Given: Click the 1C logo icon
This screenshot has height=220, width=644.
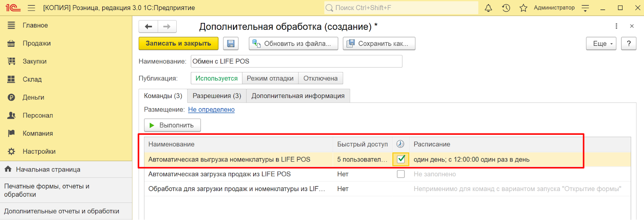Looking at the screenshot, I should click(13, 8).
